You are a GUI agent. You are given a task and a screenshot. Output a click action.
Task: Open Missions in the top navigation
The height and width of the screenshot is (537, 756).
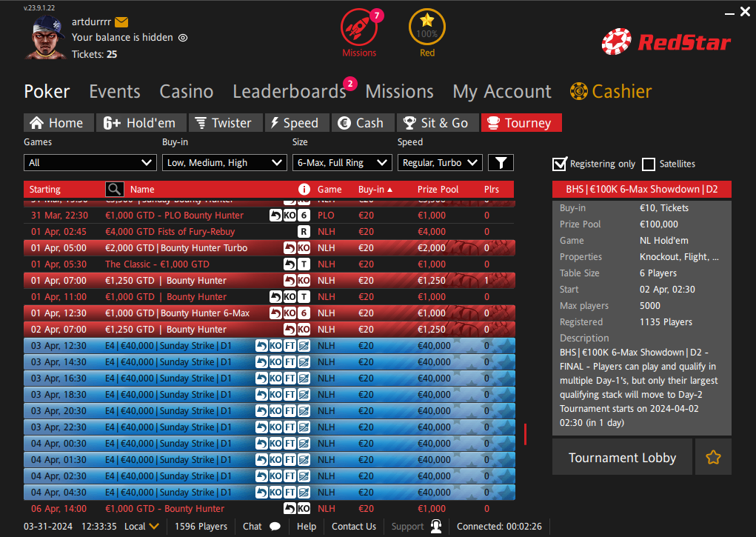point(399,92)
